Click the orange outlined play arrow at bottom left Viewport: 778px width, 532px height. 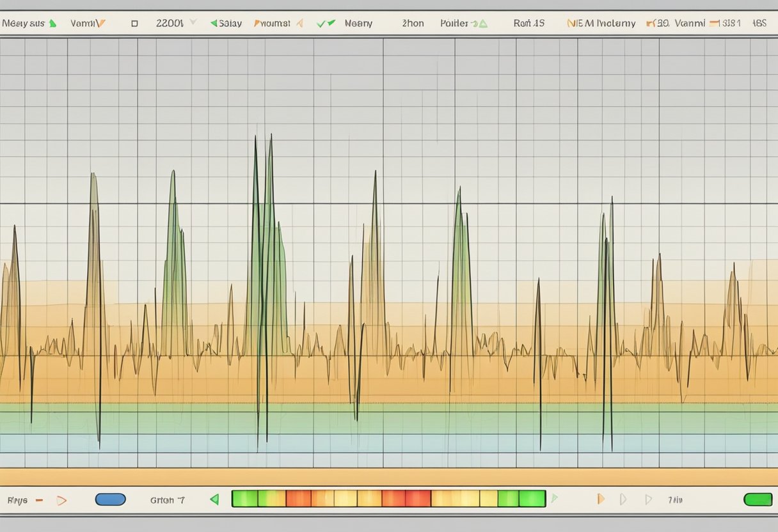click(x=61, y=500)
